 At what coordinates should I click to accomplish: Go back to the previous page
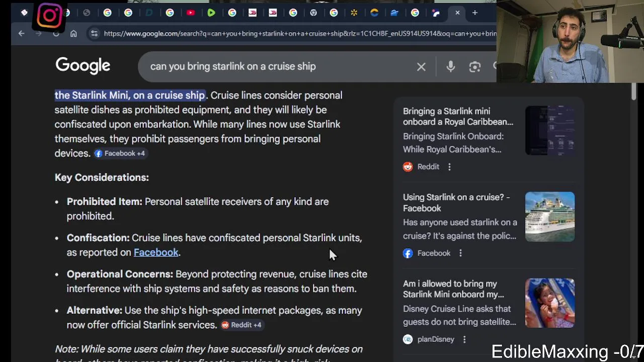click(x=21, y=34)
